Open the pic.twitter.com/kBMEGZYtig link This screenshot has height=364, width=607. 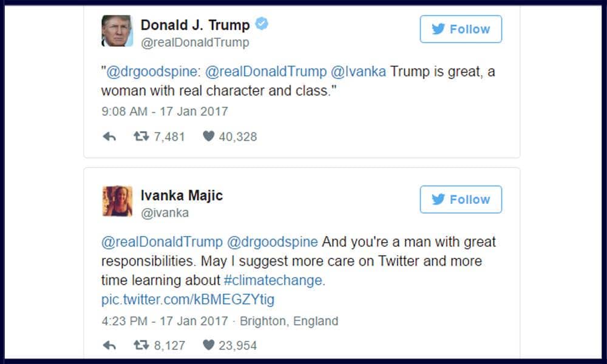coord(188,300)
